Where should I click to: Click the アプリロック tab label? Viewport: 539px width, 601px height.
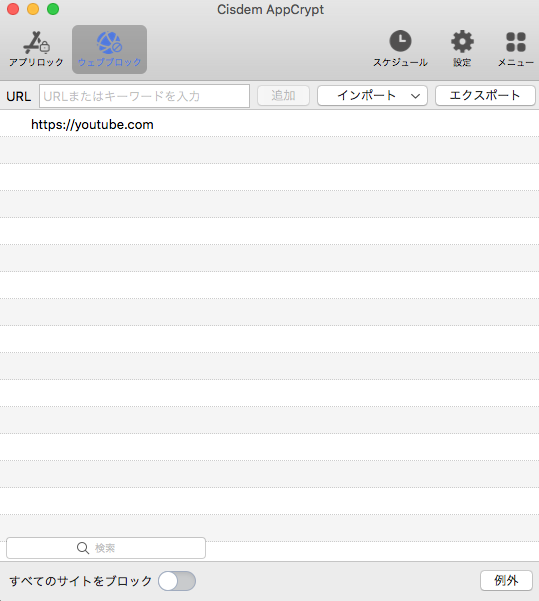(x=36, y=62)
